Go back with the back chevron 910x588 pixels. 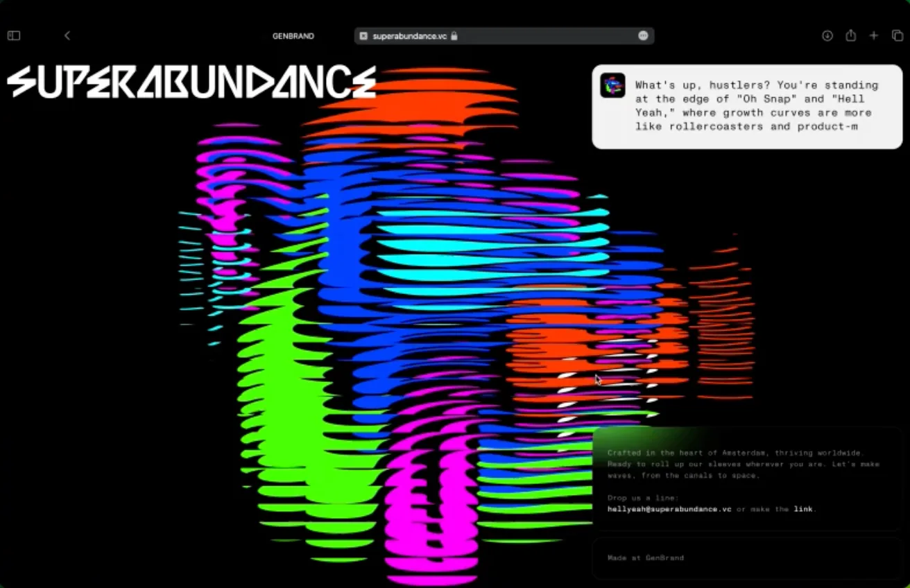coord(67,36)
